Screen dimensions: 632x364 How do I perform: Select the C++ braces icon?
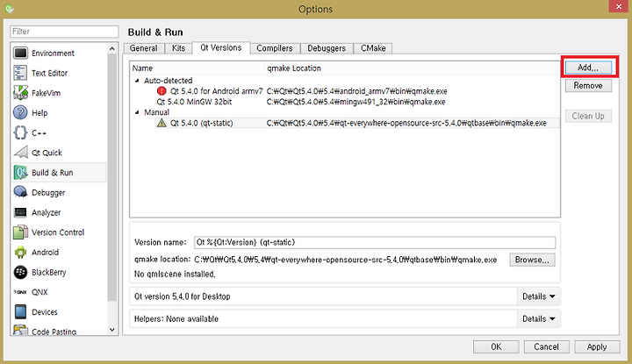click(20, 132)
